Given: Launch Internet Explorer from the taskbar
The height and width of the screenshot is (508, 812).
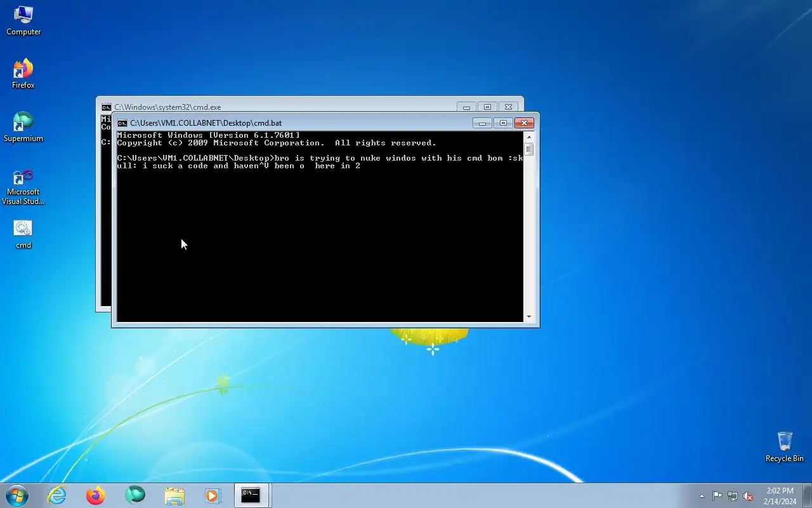Looking at the screenshot, I should pos(57,495).
